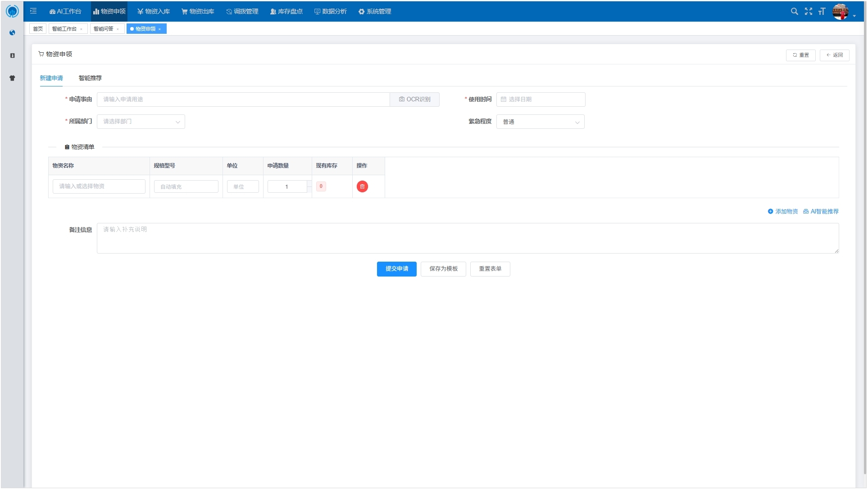Viewport: 868px width, 490px height.
Task: Click the red delete row button
Action: click(x=362, y=186)
